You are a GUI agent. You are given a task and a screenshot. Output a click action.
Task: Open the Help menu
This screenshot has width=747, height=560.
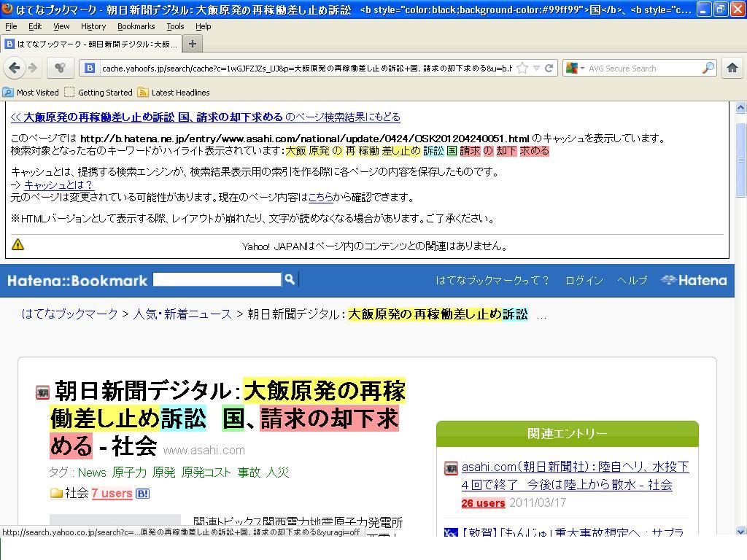point(203,26)
